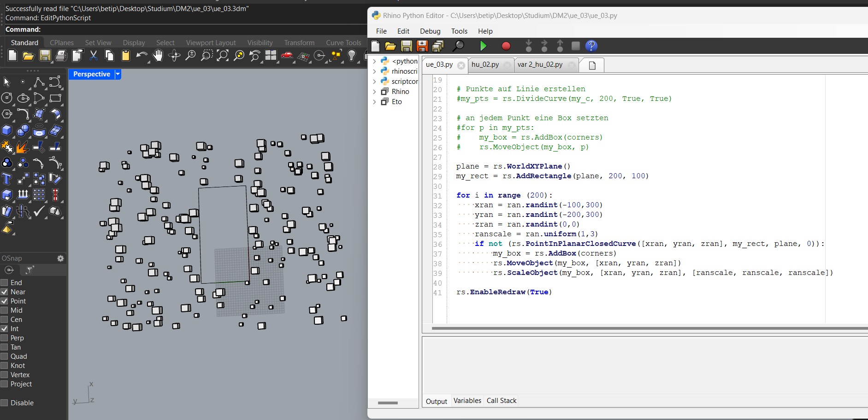Click the Rhino command input field
Screen dimensions: 868x420
(138, 29)
